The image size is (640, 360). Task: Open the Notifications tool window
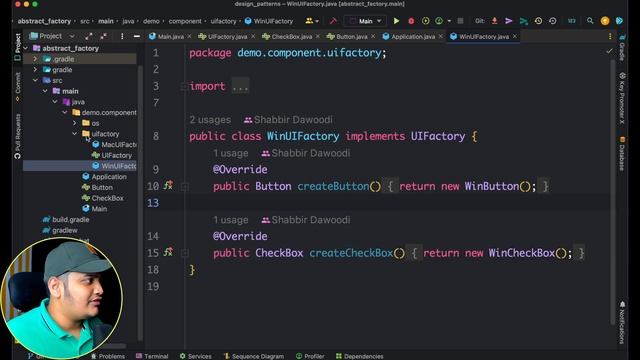pyautogui.click(x=622, y=322)
